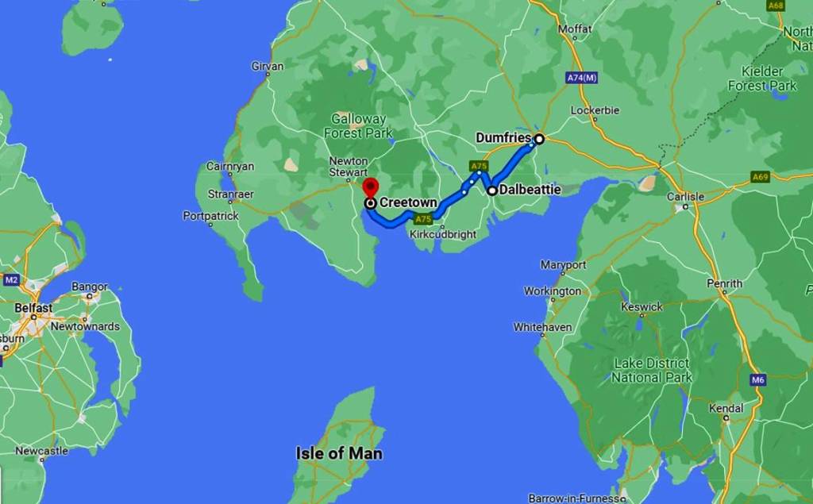Open Galloway Forest Park label
813x504 pixels.
pos(358,126)
